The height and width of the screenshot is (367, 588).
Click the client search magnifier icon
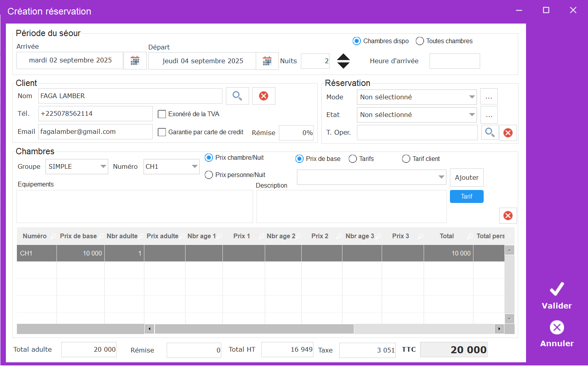click(237, 96)
